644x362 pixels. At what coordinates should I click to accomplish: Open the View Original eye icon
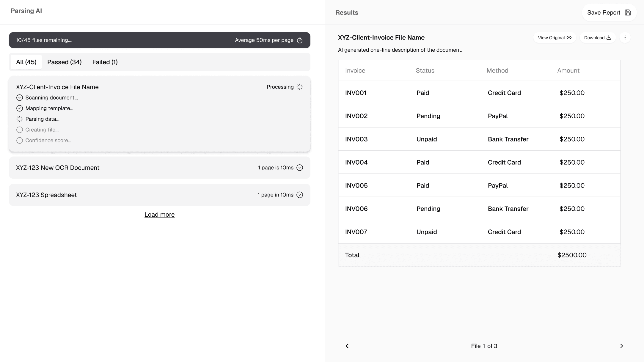point(570,37)
